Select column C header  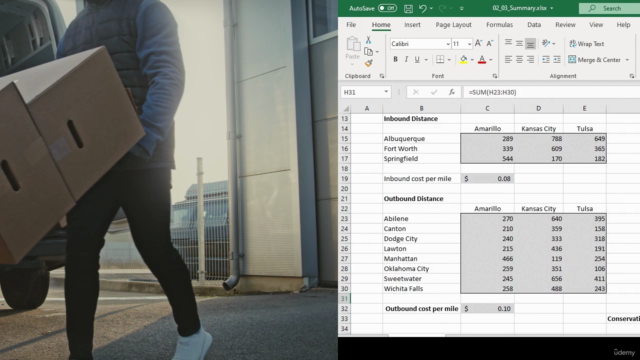click(487, 109)
